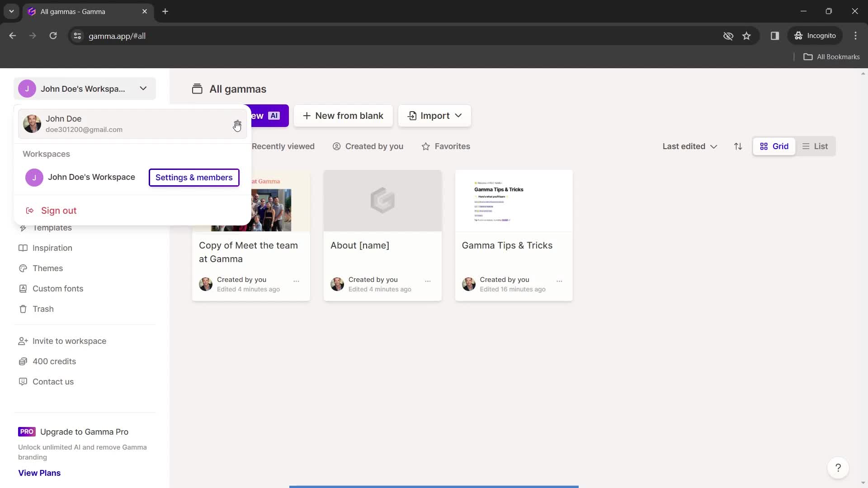Click the Created by you icon
The width and height of the screenshot is (868, 488).
(x=336, y=146)
